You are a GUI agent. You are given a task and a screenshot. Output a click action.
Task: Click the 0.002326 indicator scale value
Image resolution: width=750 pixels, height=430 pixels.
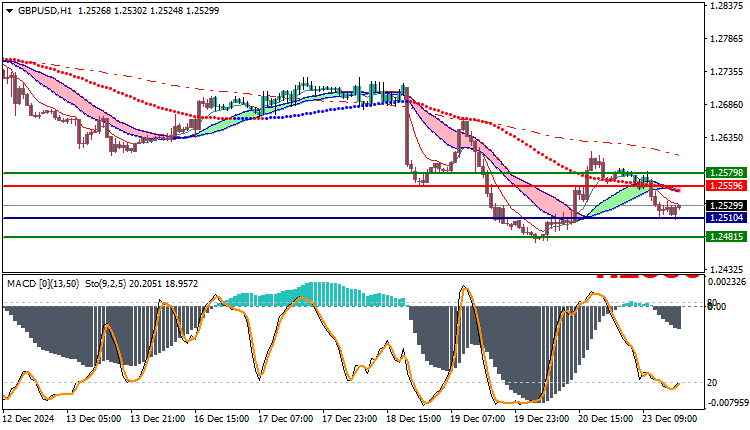point(727,282)
